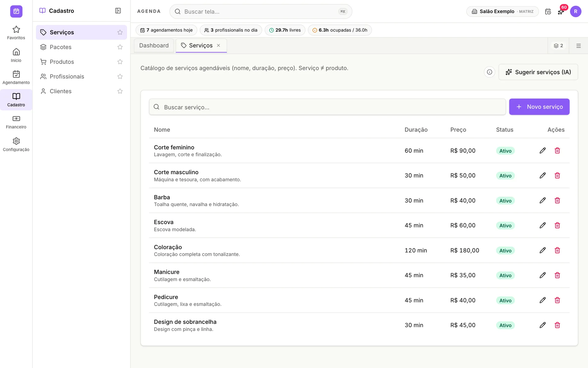Favorite the Produtos menu entry
588x368 pixels.
point(120,62)
